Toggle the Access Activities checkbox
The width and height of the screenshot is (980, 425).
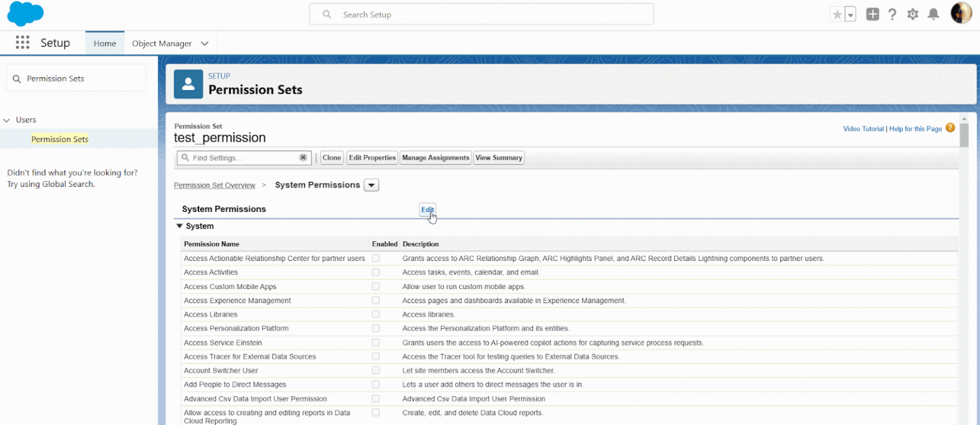coord(376,272)
